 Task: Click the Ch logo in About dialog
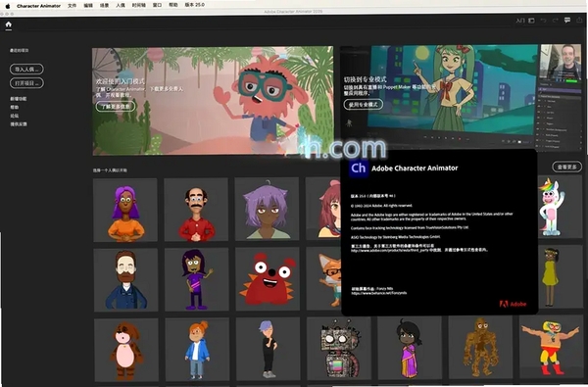(x=359, y=168)
